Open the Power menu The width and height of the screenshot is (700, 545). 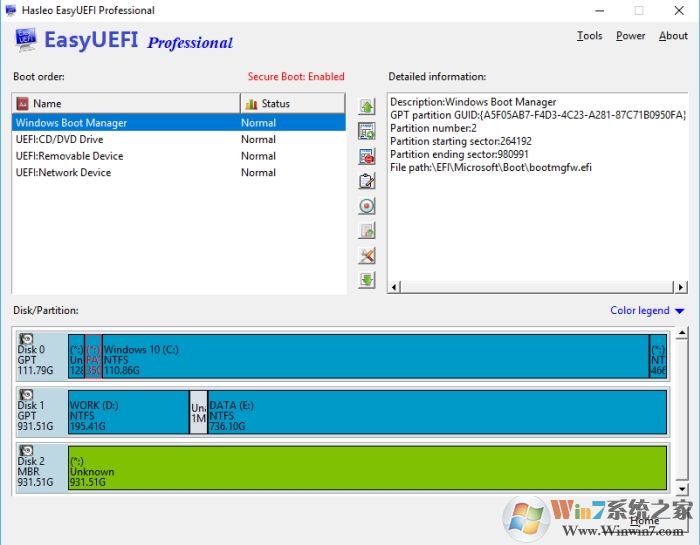click(630, 36)
